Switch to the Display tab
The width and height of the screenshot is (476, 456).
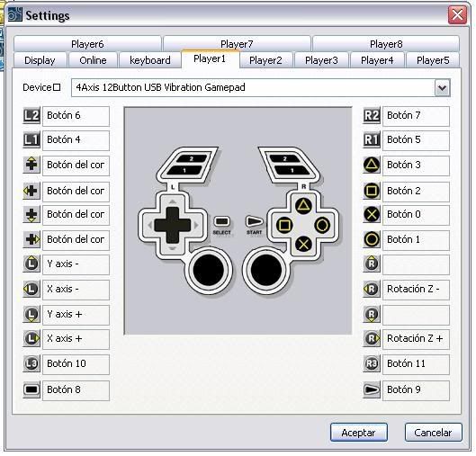pyautogui.click(x=40, y=60)
